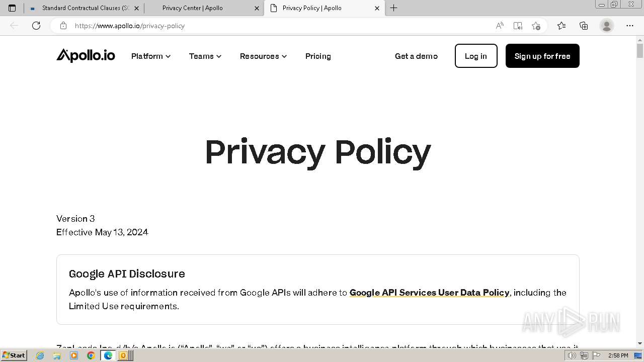Close the Privacy Policy tab
The width and height of the screenshot is (644, 362).
pyautogui.click(x=377, y=8)
